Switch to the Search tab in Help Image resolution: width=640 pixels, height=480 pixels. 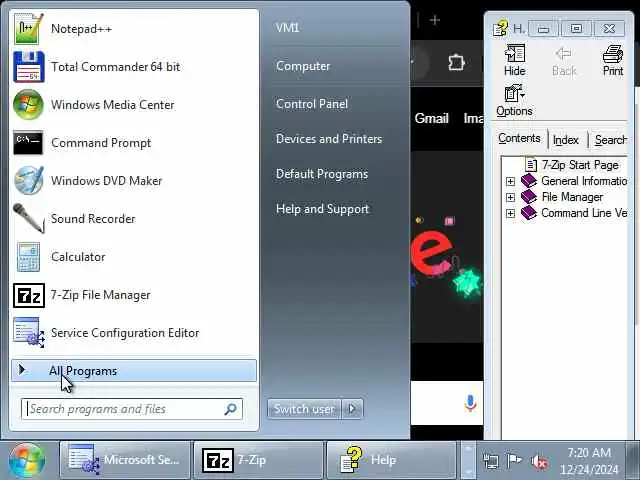610,140
